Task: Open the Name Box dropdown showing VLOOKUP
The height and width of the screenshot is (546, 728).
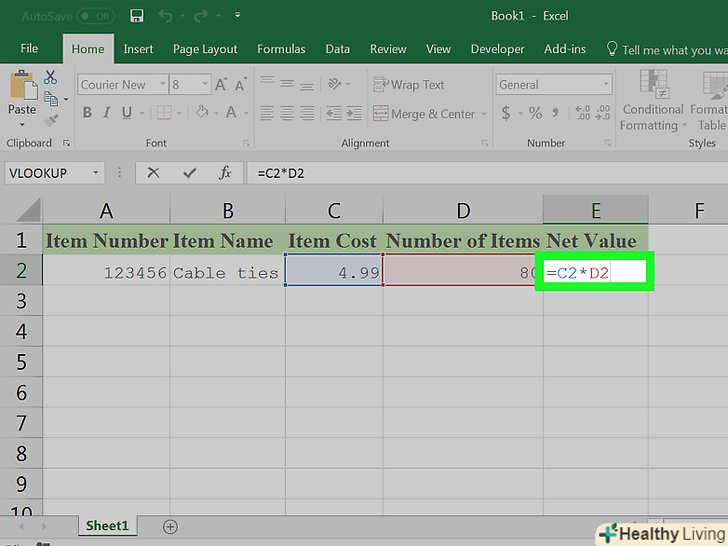Action: (97, 172)
